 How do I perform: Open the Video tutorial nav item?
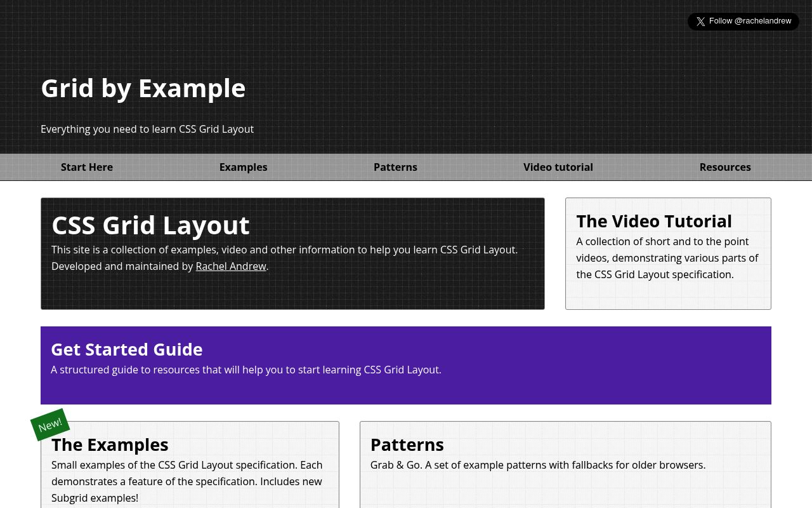point(558,167)
